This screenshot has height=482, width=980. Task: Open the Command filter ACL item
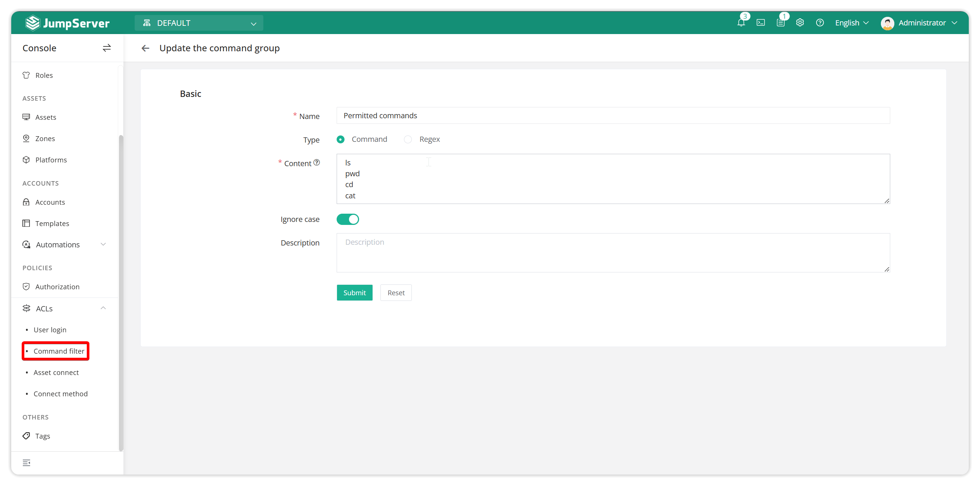pyautogui.click(x=59, y=351)
